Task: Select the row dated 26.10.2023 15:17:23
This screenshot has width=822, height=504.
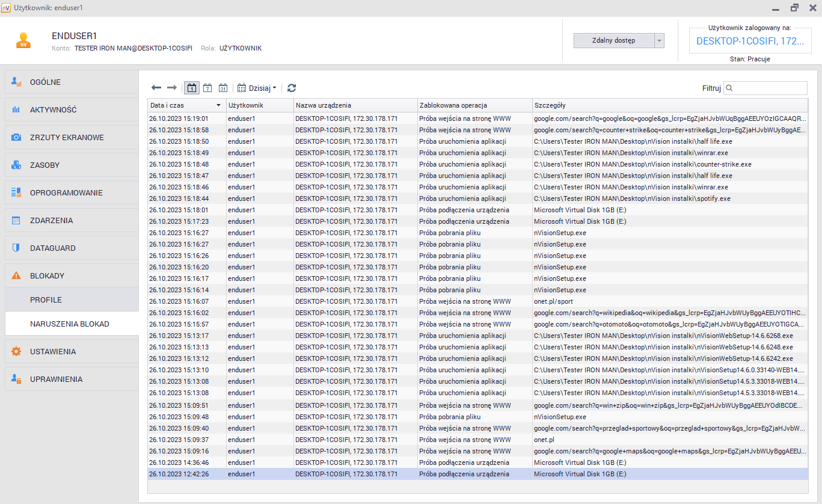Action: tap(477, 221)
